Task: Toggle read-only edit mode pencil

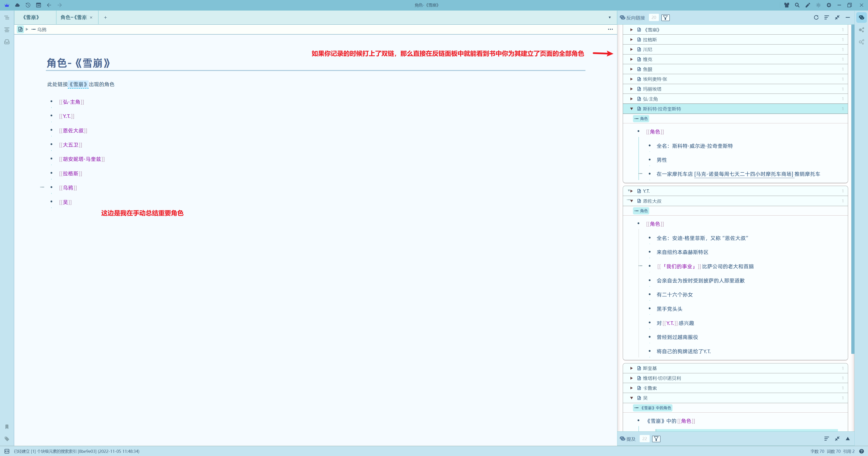Action: [x=808, y=5]
